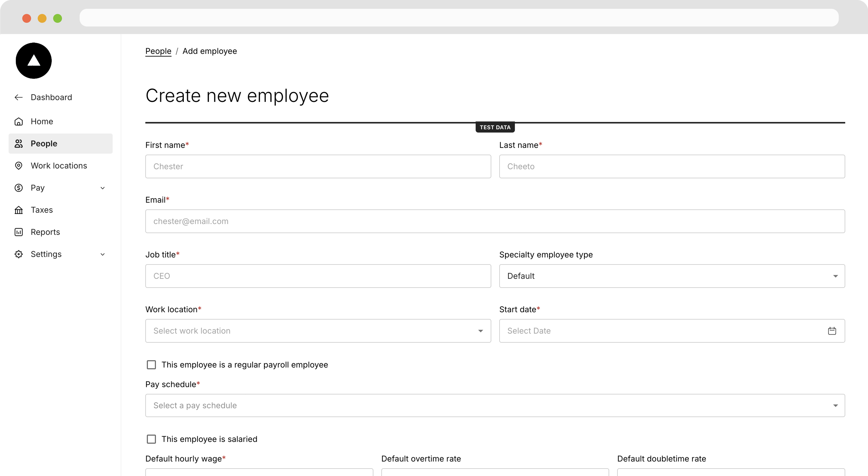Open Home in the sidebar
The width and height of the screenshot is (868, 476).
click(61, 121)
